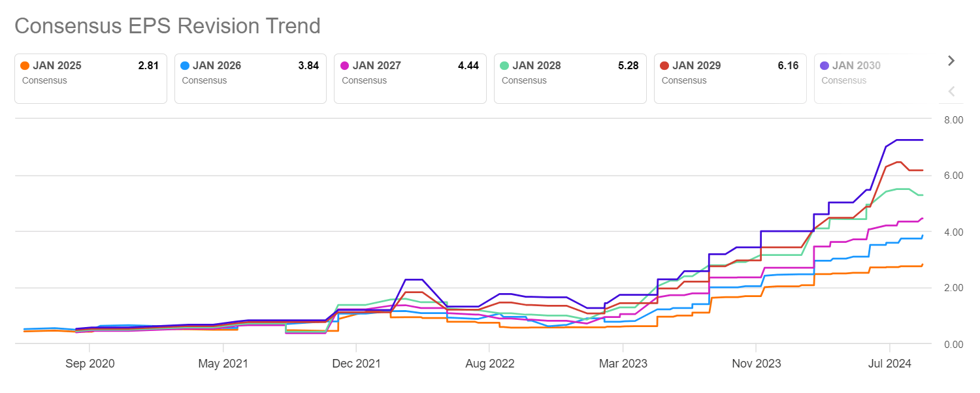Click the orange JAN 2025 legend dot
Screen dimensions: 980x393
pos(25,66)
